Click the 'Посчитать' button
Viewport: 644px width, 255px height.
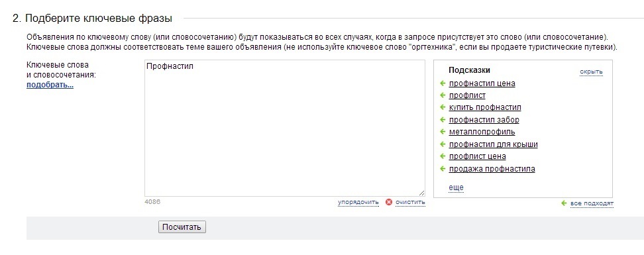coord(182,227)
